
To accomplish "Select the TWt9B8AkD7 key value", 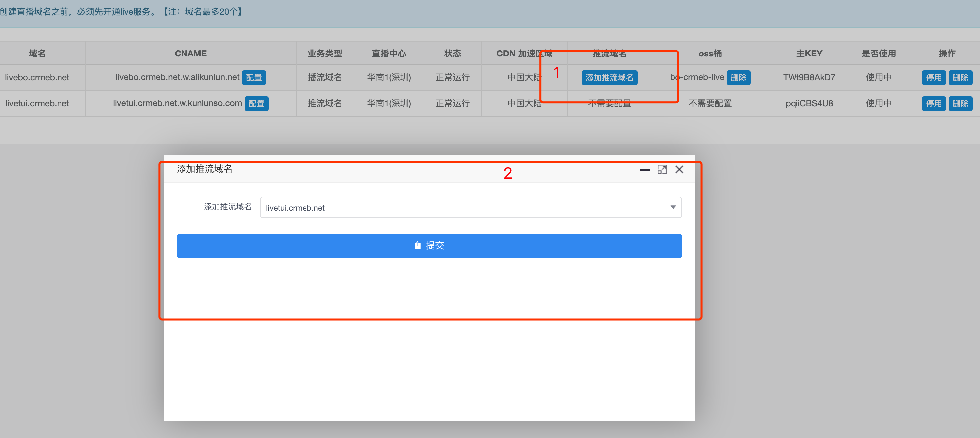I will pyautogui.click(x=809, y=77).
